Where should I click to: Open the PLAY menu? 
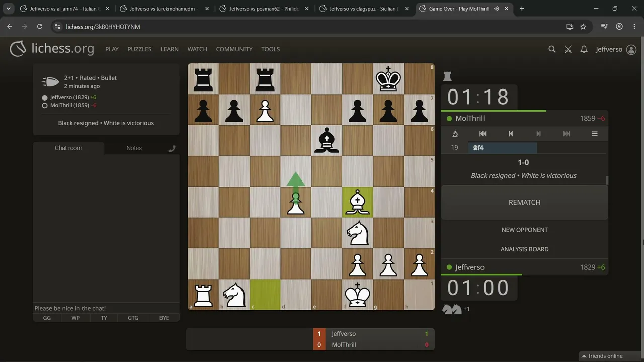(112, 49)
